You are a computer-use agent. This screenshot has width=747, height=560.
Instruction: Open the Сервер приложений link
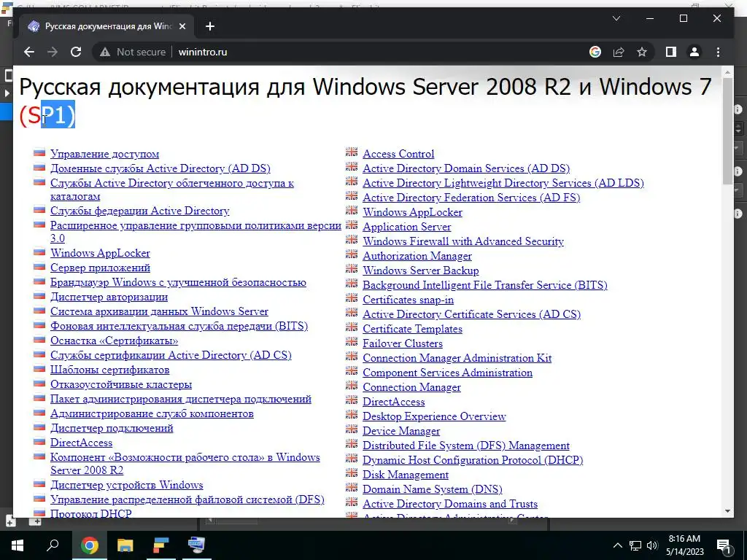coord(100,268)
